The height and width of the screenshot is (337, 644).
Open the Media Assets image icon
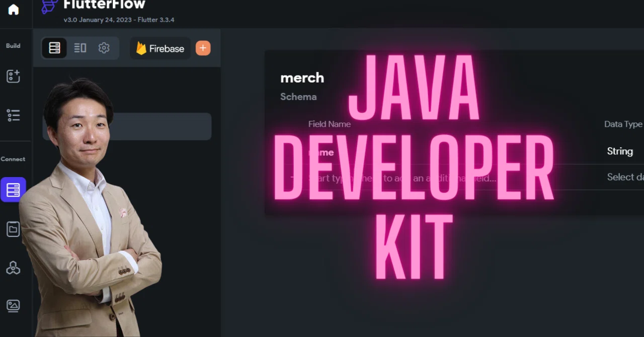click(x=13, y=306)
